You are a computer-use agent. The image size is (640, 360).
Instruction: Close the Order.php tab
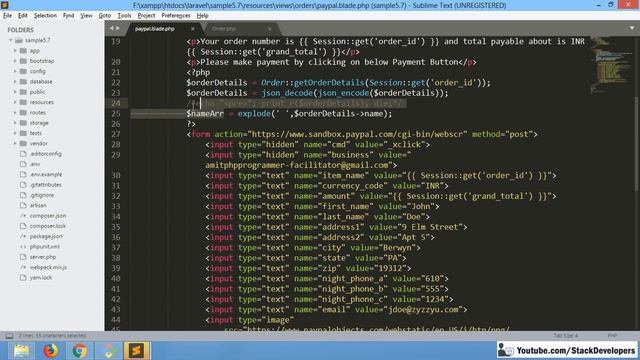click(x=269, y=29)
